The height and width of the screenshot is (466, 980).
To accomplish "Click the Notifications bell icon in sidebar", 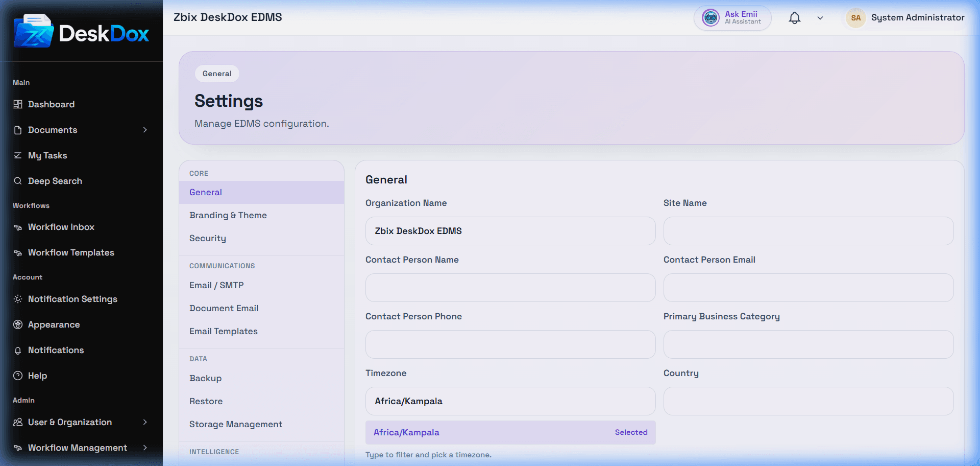I will [18, 350].
